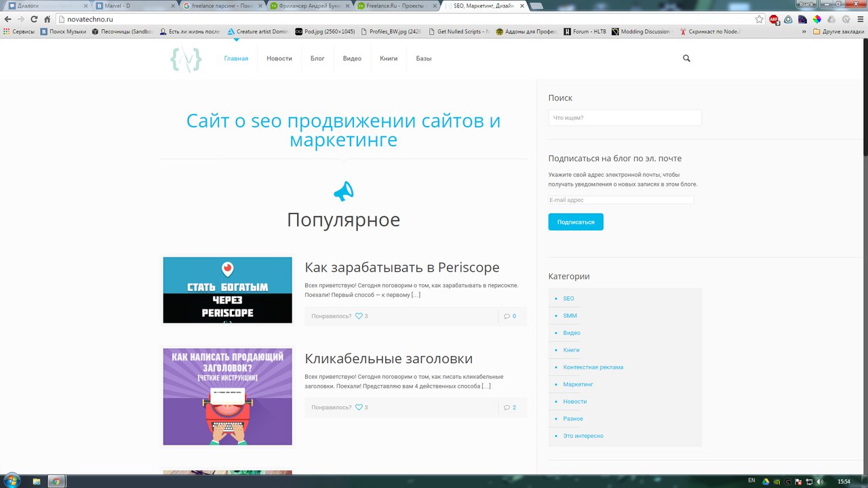The width and height of the screenshot is (868, 488).
Task: Click the heart icon on Periscope post
Action: click(359, 316)
